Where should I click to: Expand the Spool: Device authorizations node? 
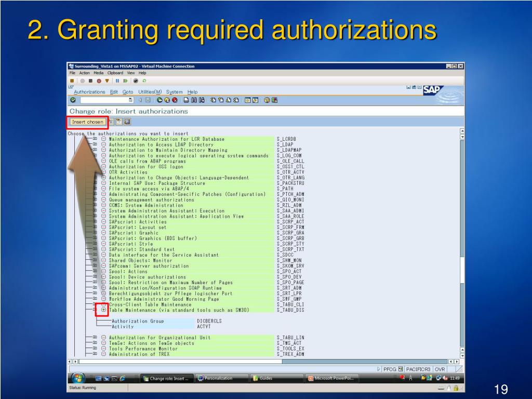[95, 276]
